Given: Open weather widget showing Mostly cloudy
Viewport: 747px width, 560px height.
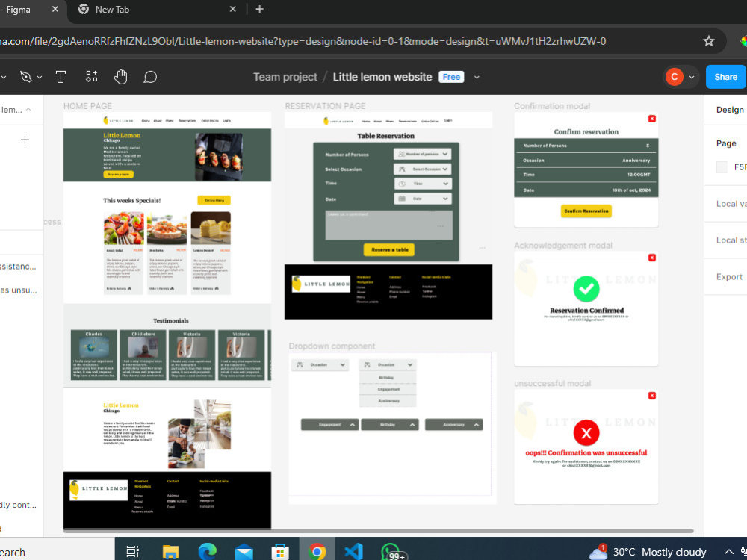Looking at the screenshot, I should 648,552.
